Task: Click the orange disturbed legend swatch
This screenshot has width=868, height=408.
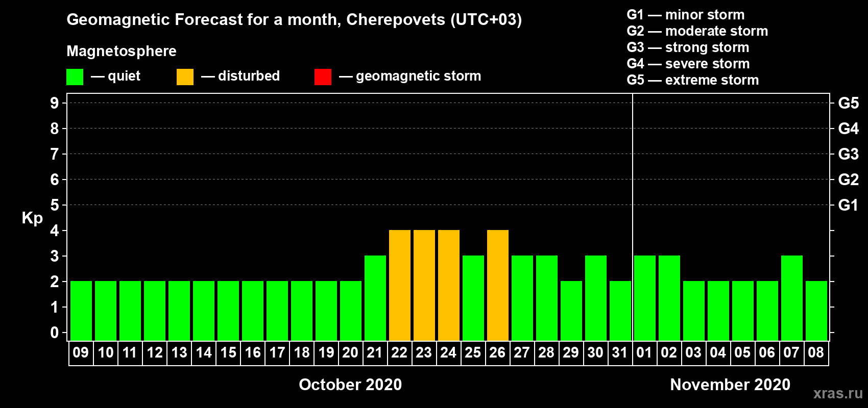Action: point(185,77)
